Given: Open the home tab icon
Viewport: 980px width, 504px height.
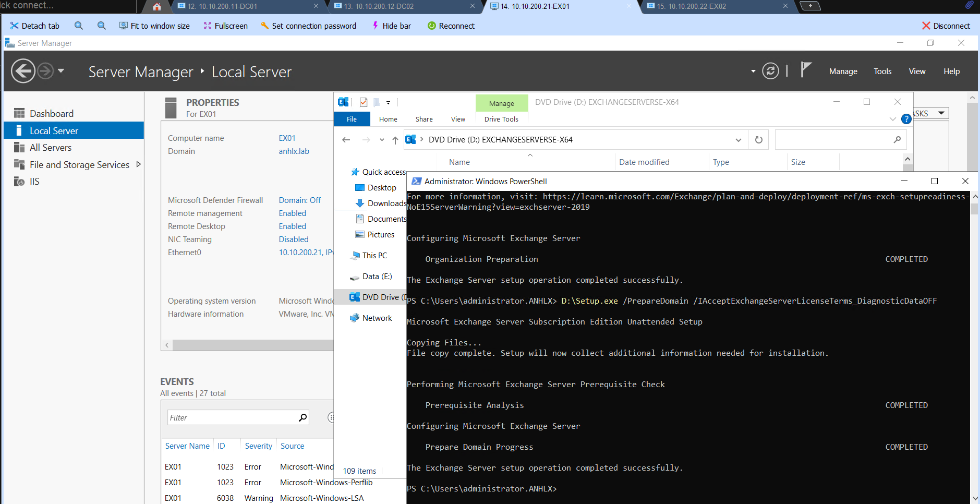Looking at the screenshot, I should pos(157,7).
